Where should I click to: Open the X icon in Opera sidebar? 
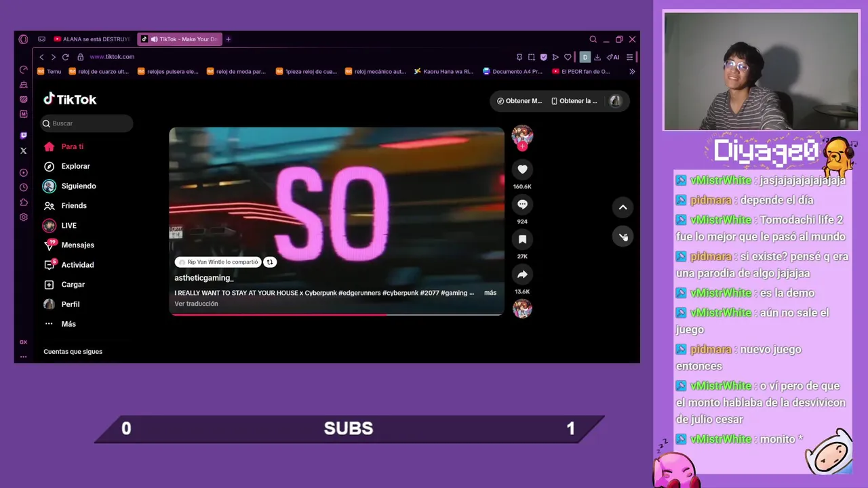pos(24,150)
